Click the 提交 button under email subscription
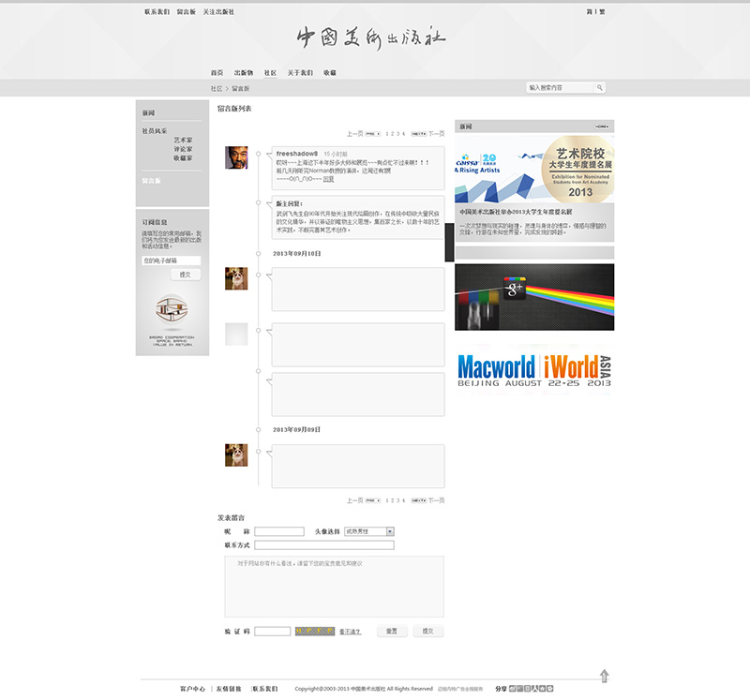Image resolution: width=750 pixels, height=700 pixels. pyautogui.click(x=185, y=275)
